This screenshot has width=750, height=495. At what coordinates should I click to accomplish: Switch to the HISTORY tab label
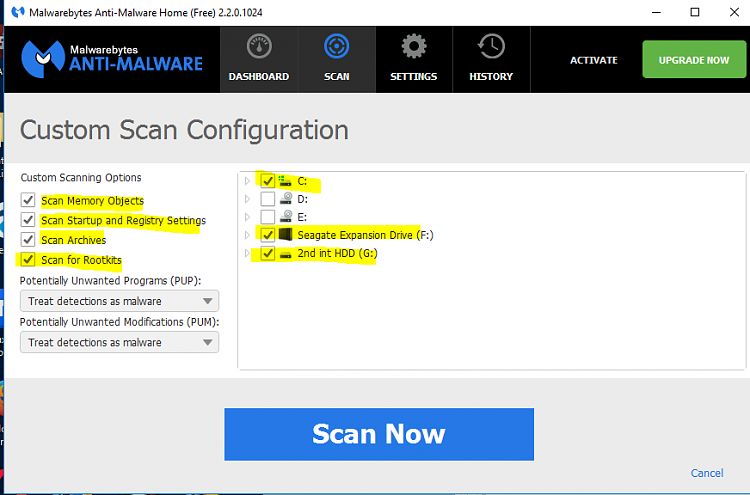coord(491,77)
